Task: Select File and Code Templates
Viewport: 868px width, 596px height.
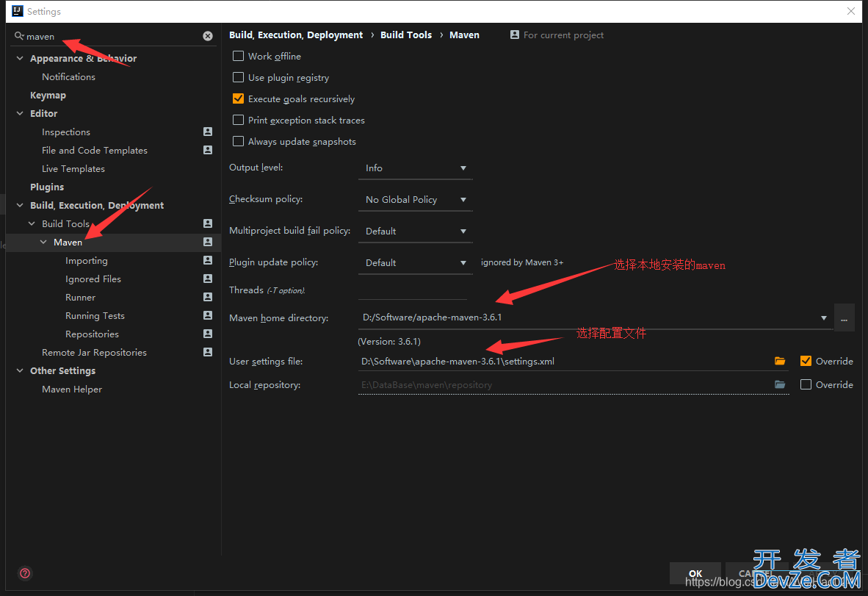Action: [x=95, y=150]
